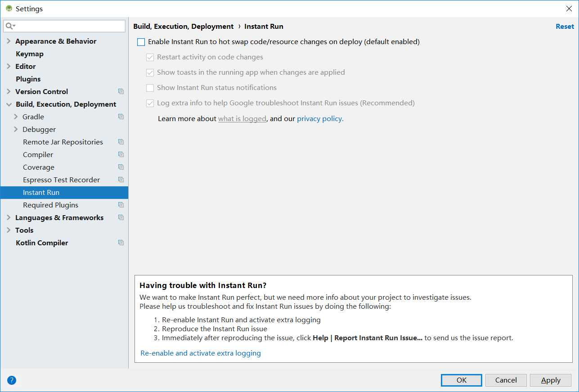Open the privacy policy link
Viewport: 579px width, 392px height.
[320, 119]
